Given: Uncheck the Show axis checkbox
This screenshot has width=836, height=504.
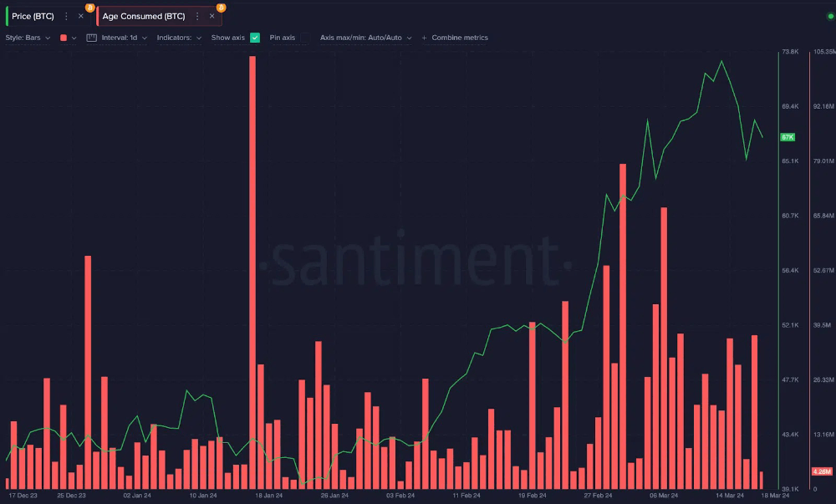Looking at the screenshot, I should pyautogui.click(x=255, y=38).
